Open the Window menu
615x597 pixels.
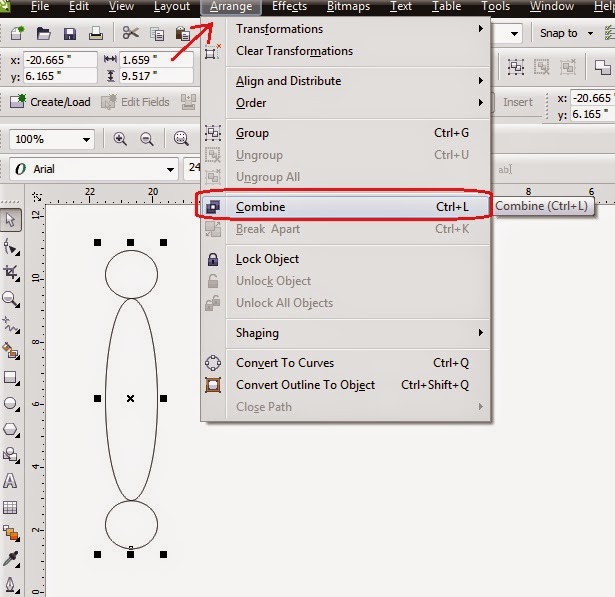point(552,6)
